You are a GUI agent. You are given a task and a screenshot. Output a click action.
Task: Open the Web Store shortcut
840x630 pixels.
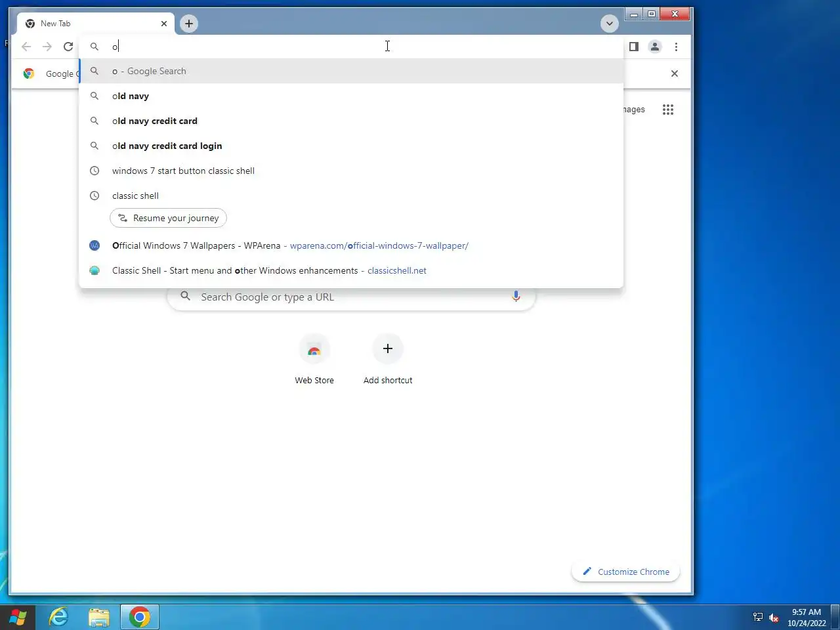[314, 360]
